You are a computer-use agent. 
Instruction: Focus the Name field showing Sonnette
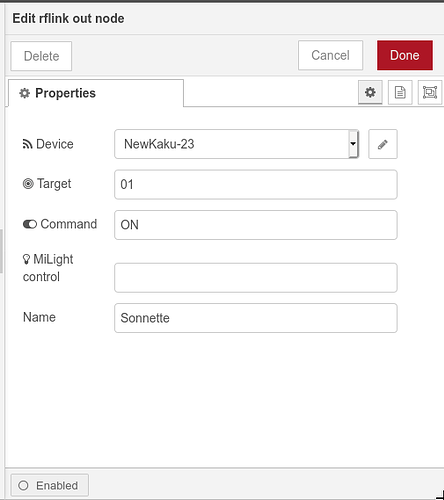click(x=256, y=318)
